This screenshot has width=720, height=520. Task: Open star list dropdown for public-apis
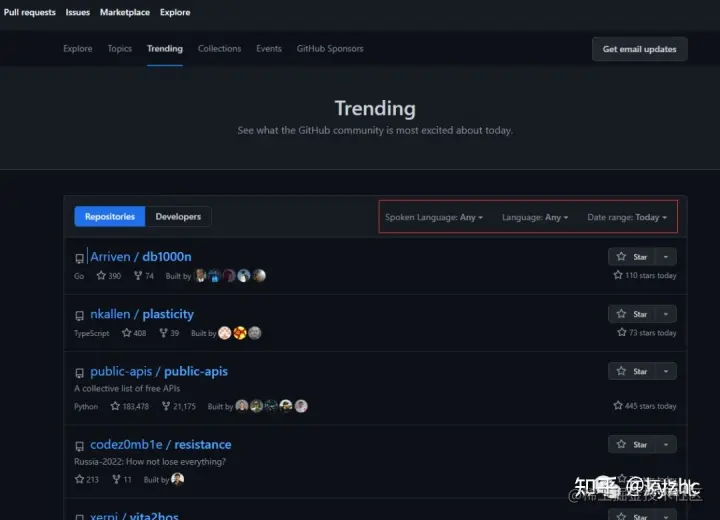click(x=666, y=371)
